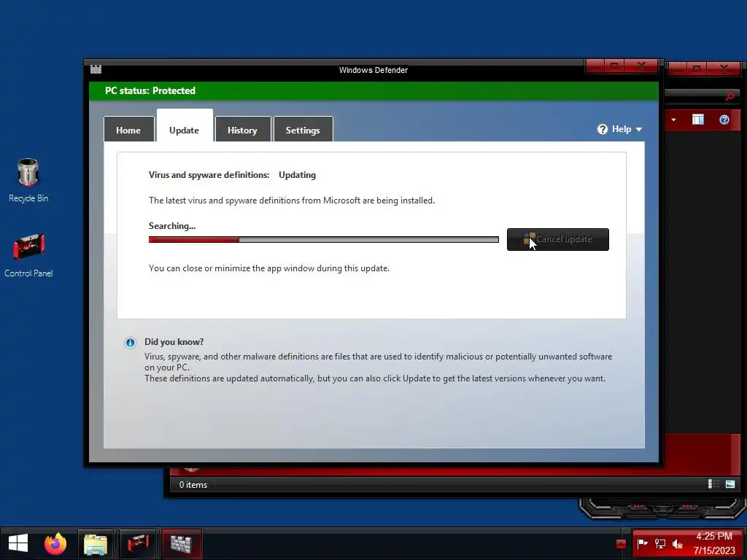The height and width of the screenshot is (560, 747).
Task: Click the muted volume tray icon
Action: 677,543
